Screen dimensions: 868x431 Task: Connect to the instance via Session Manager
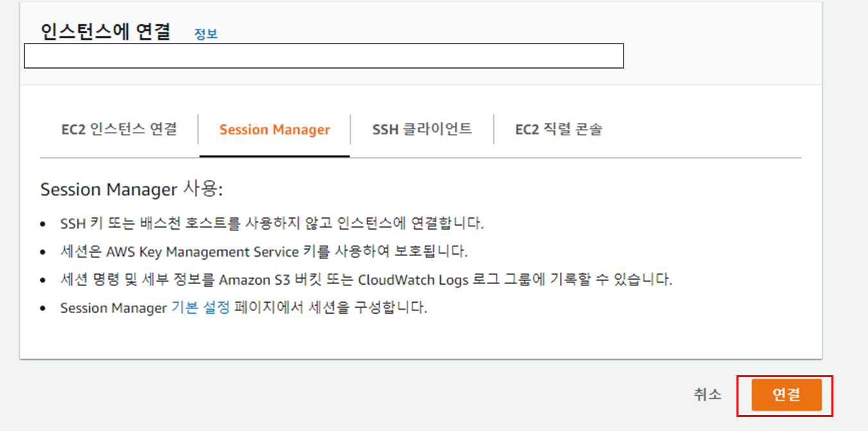tap(788, 395)
